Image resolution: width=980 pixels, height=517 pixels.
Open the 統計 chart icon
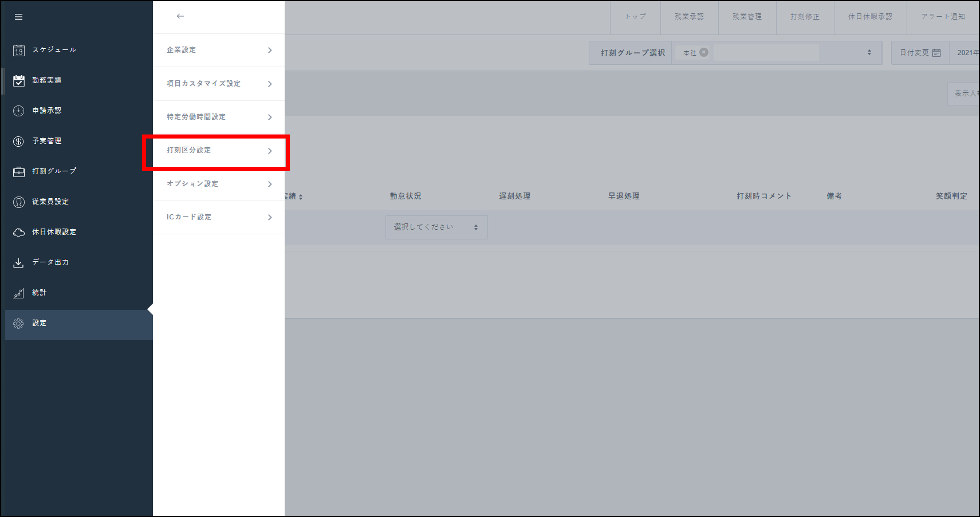(19, 293)
